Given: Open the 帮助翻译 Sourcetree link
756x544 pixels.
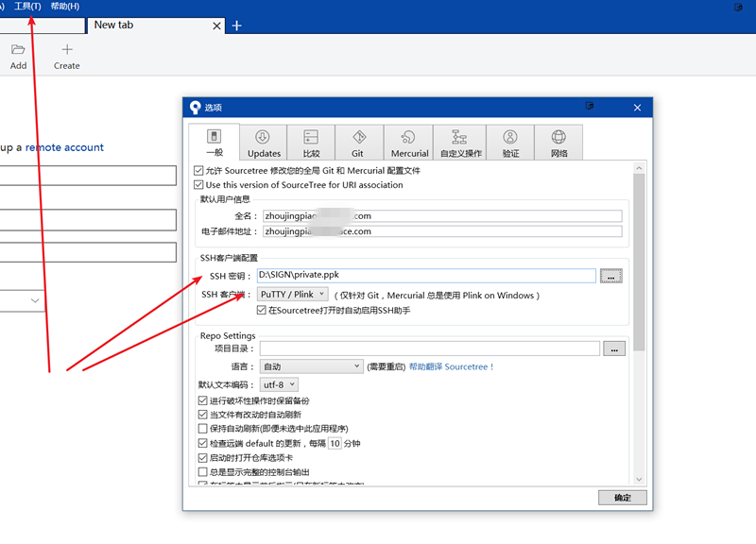Looking at the screenshot, I should tap(452, 366).
